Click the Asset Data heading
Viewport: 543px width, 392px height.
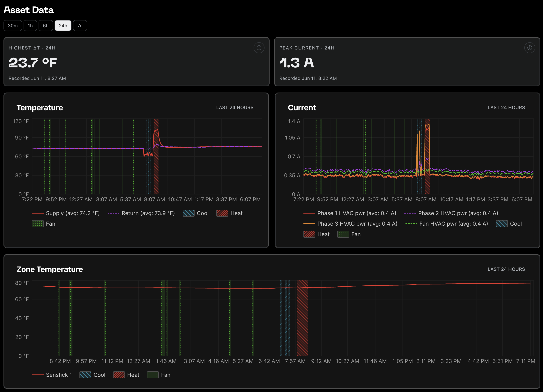tap(29, 10)
